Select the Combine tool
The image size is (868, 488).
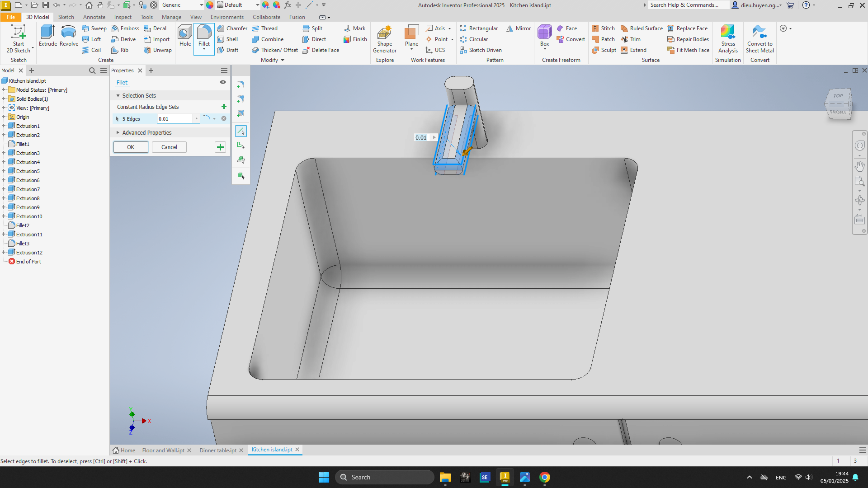pos(268,39)
